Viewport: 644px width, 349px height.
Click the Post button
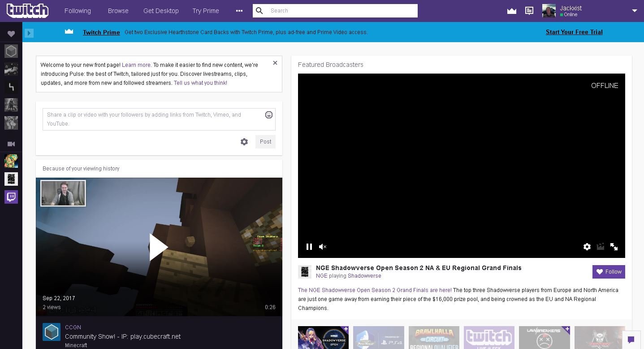tap(265, 142)
